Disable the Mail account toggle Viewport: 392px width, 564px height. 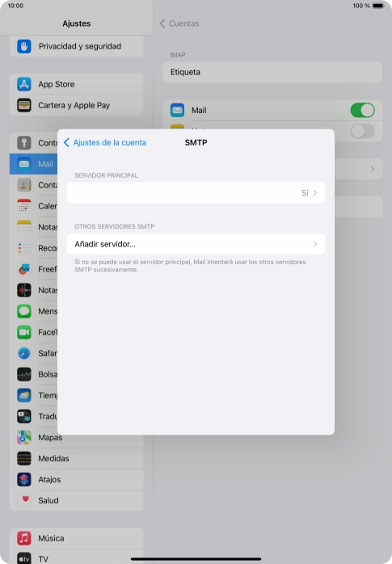363,110
